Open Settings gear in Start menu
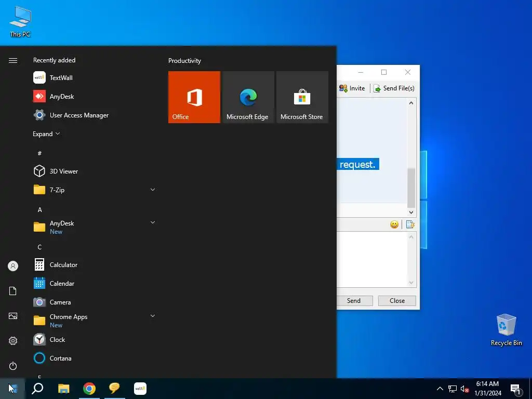This screenshot has width=532, height=399. click(x=13, y=341)
